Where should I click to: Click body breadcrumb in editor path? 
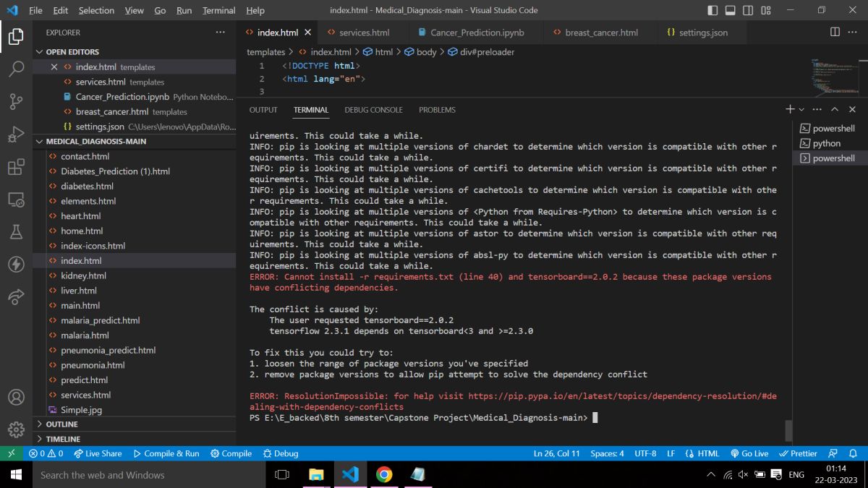(420, 52)
